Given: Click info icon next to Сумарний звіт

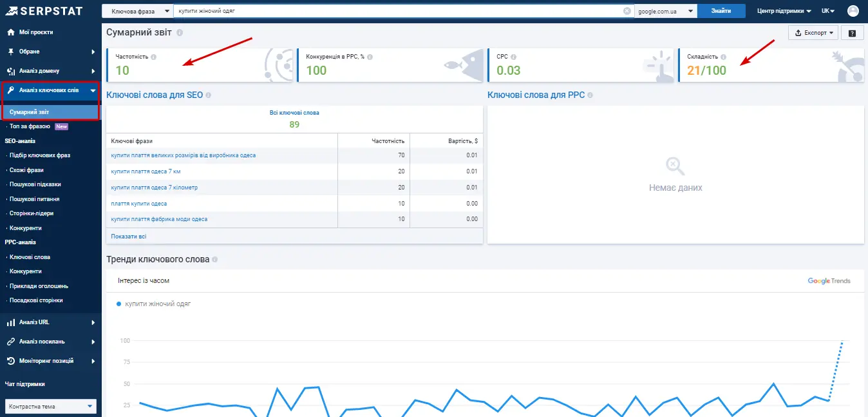Looking at the screenshot, I should point(180,32).
